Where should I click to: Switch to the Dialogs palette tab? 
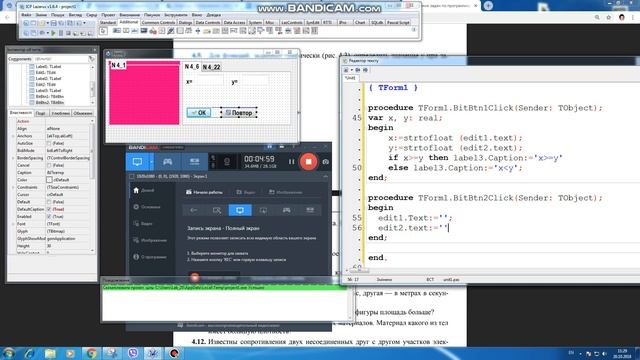click(185, 22)
